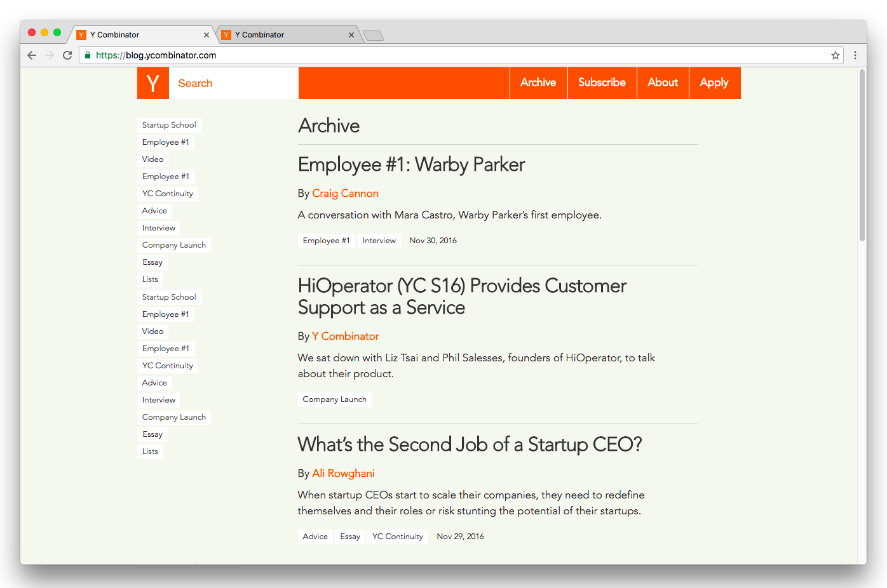Click Company Launch tag under HiOperator post
Image resolution: width=887 pixels, height=588 pixels.
click(x=335, y=399)
